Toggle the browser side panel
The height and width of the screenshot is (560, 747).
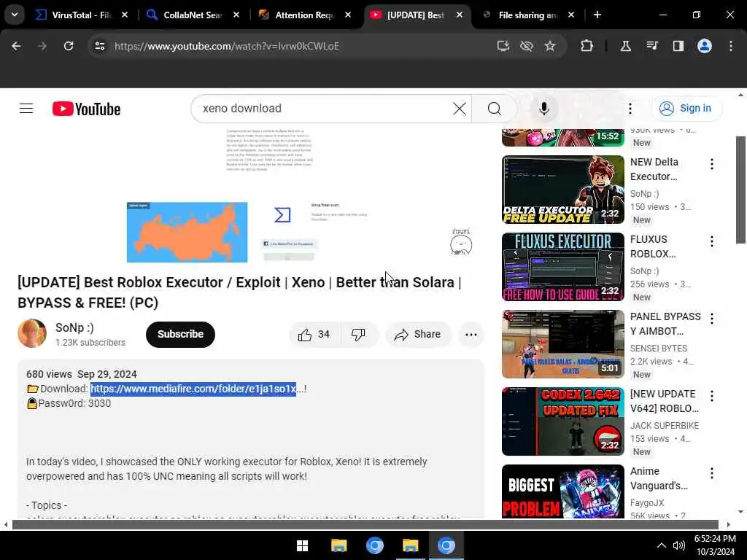coord(678,46)
